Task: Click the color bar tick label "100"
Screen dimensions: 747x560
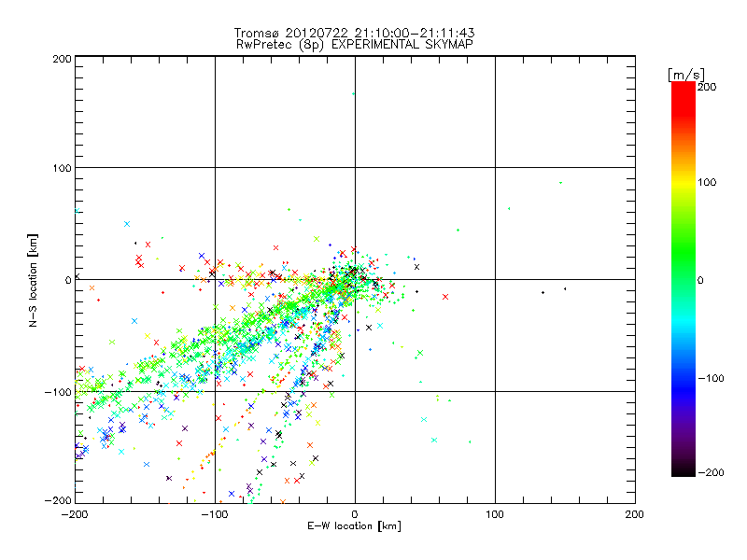Action: coord(707,182)
